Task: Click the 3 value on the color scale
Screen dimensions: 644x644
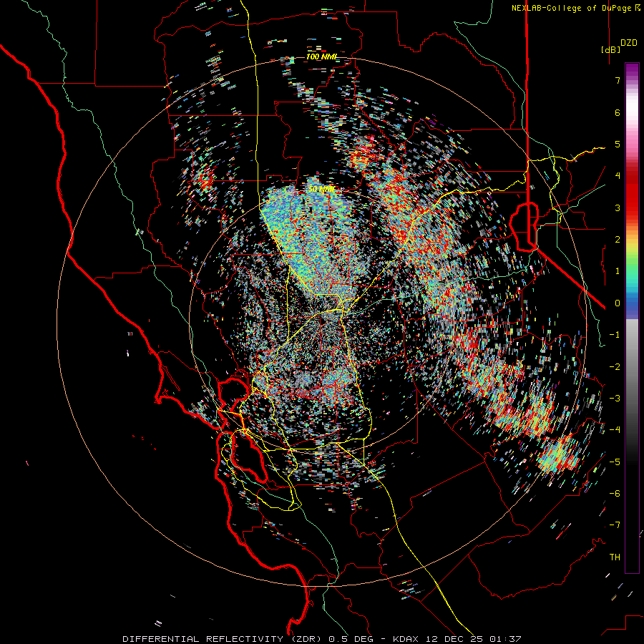Action: [x=618, y=208]
